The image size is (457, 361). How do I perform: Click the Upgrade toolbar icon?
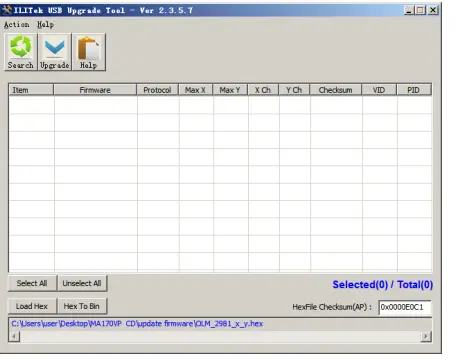pos(55,52)
